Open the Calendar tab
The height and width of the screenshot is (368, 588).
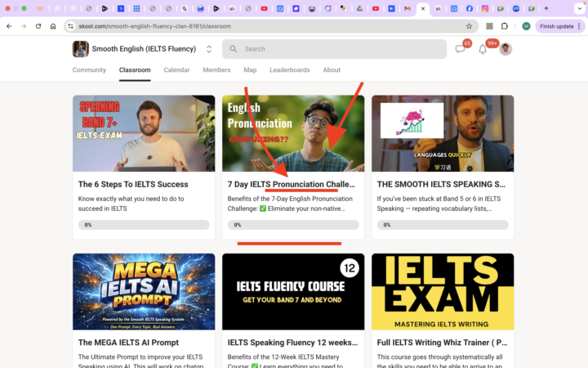(176, 70)
